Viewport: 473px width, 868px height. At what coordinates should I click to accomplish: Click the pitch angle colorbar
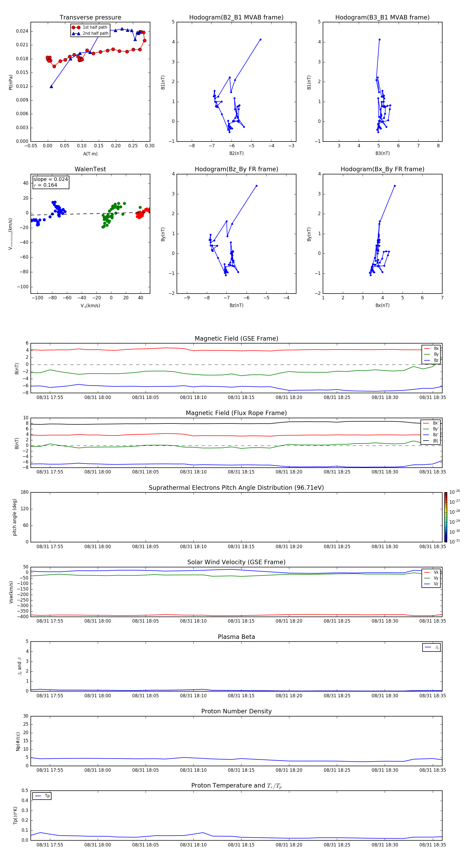coord(446,517)
